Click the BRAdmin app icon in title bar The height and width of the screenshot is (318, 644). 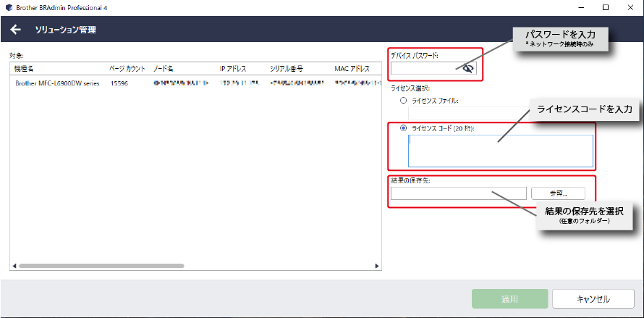point(8,7)
